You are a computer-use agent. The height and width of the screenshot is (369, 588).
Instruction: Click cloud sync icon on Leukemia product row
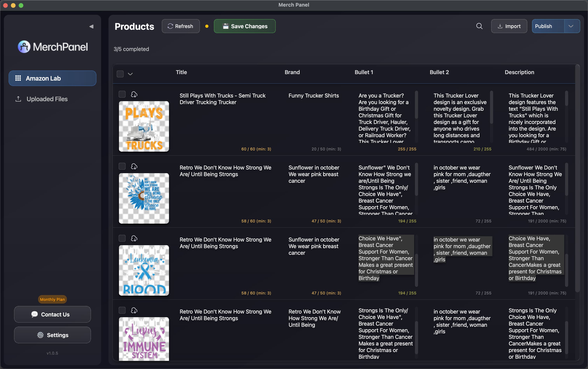click(134, 238)
